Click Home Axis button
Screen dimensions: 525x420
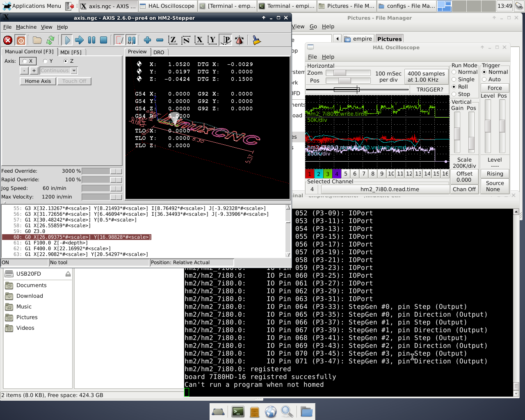tap(38, 81)
